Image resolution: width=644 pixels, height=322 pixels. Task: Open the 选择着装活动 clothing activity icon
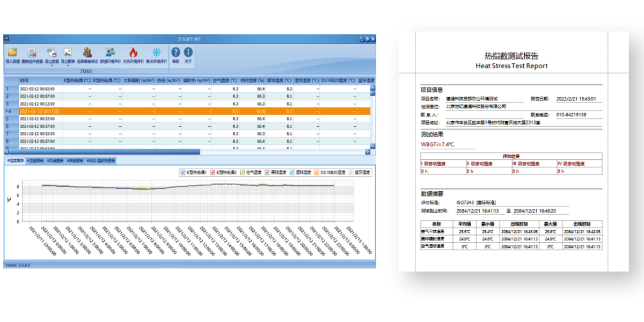tap(87, 53)
